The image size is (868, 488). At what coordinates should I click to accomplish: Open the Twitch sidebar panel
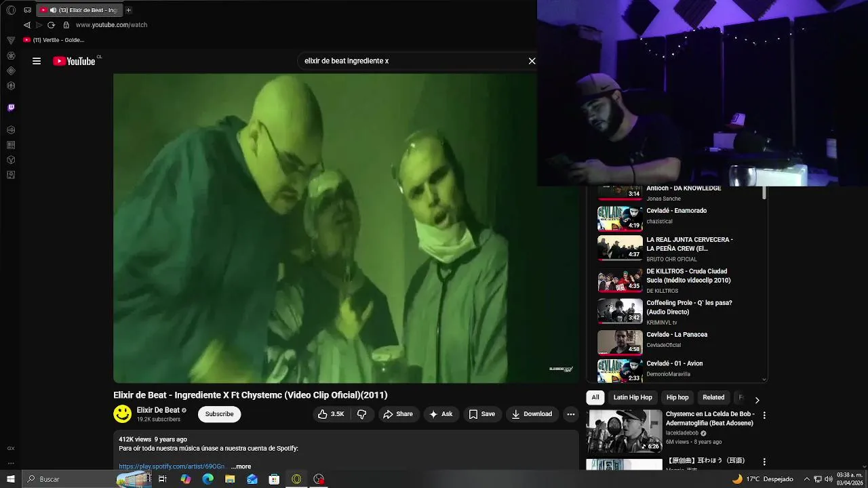(11, 107)
